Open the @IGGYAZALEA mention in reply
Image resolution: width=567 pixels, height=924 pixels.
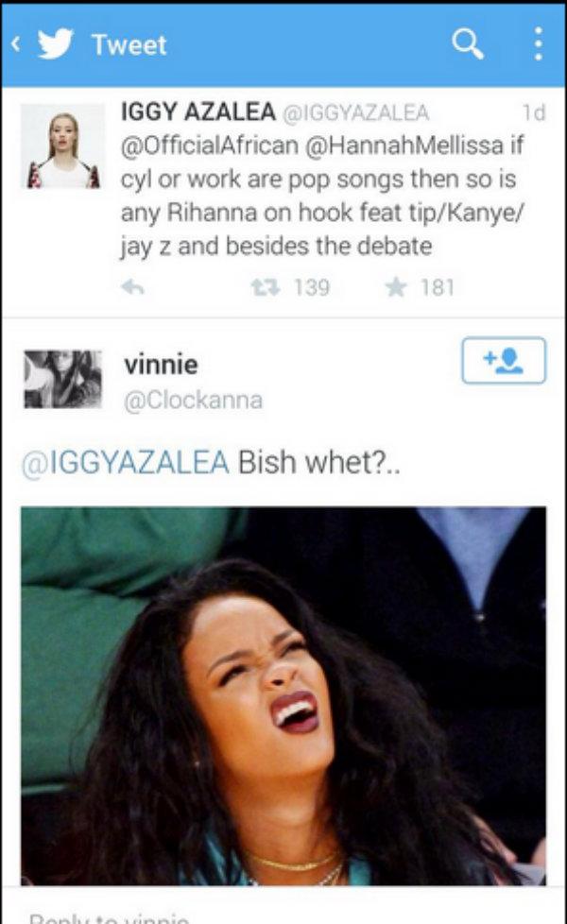coord(126,462)
